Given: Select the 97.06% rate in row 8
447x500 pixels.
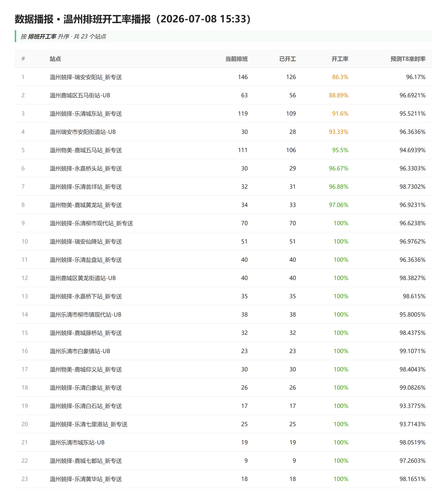Looking at the screenshot, I should pos(338,205).
